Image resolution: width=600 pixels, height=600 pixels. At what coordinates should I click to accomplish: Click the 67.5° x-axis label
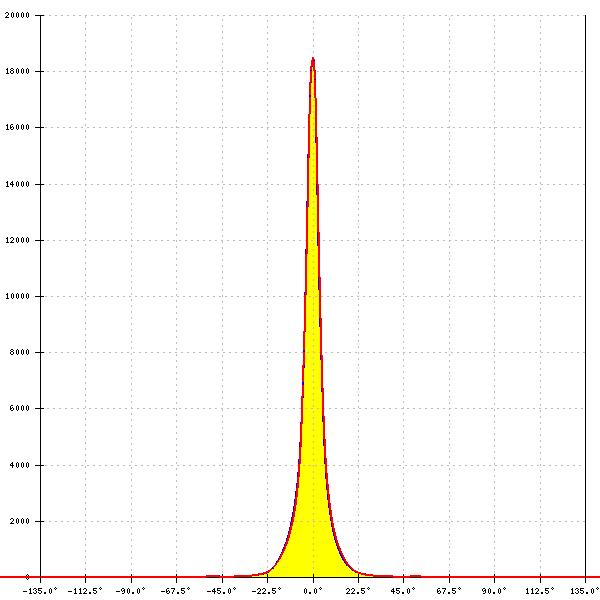(x=449, y=591)
